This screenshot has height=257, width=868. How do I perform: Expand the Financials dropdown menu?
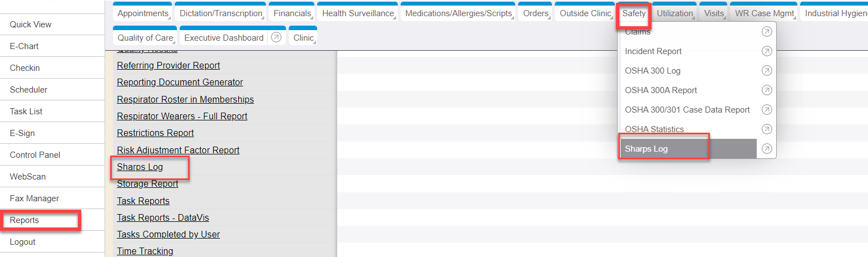click(x=292, y=13)
